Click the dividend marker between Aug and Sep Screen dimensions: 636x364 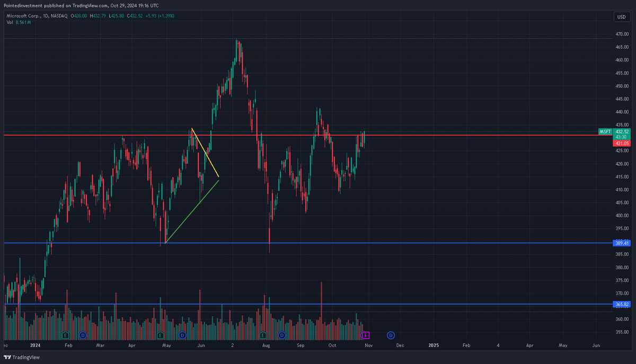281,335
